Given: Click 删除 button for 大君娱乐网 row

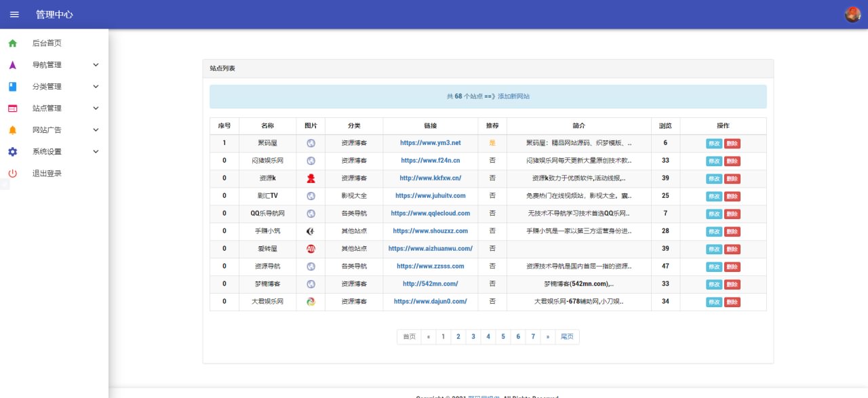Looking at the screenshot, I should tap(732, 302).
